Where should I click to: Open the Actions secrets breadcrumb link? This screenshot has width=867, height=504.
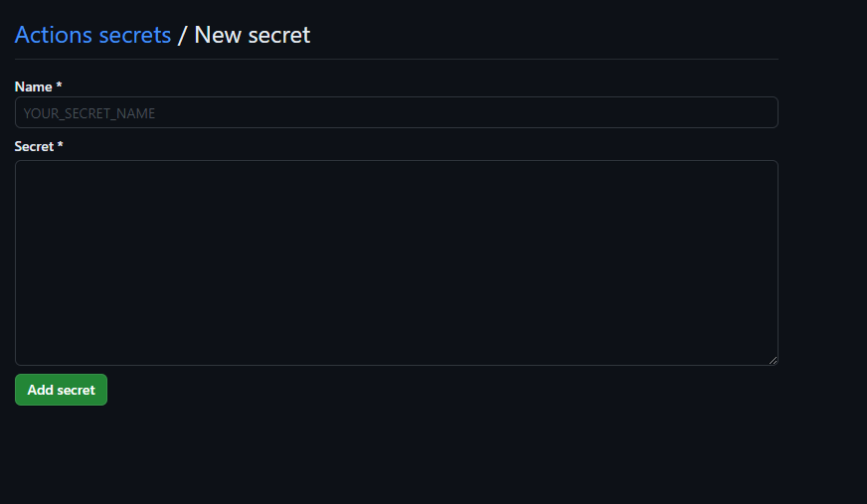[92, 35]
